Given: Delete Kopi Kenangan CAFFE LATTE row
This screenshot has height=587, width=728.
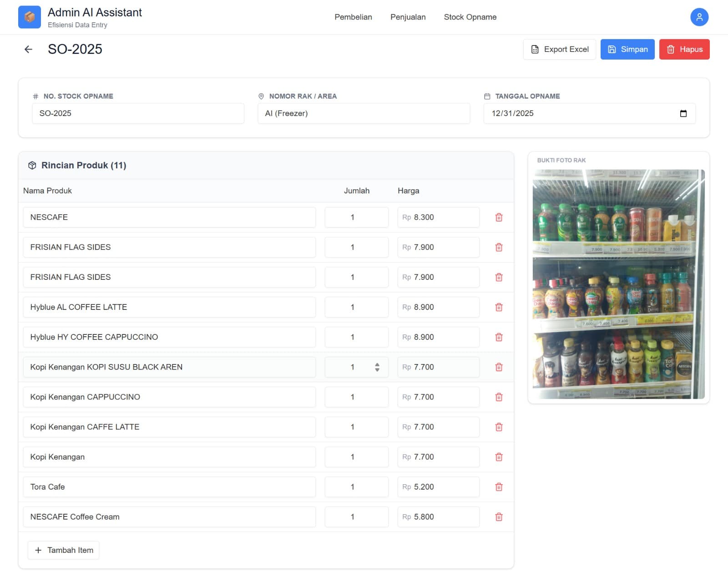Looking at the screenshot, I should point(499,427).
